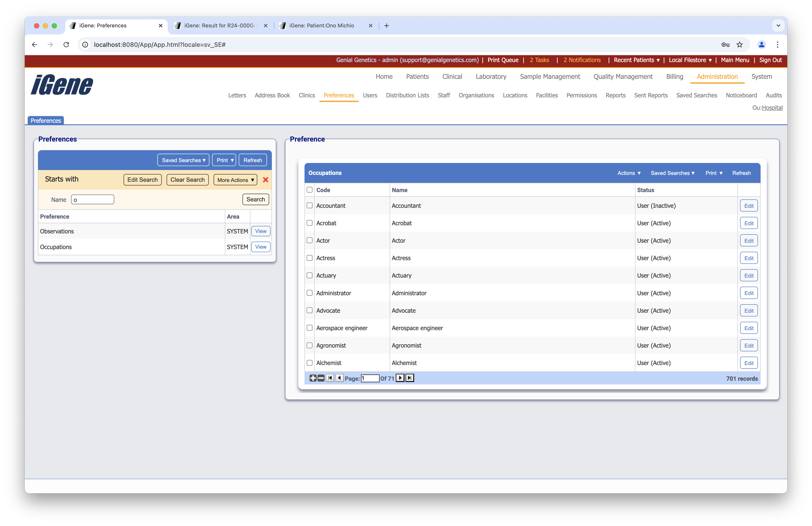
Task: Open the Recent Patients dropdown
Action: pyautogui.click(x=636, y=60)
